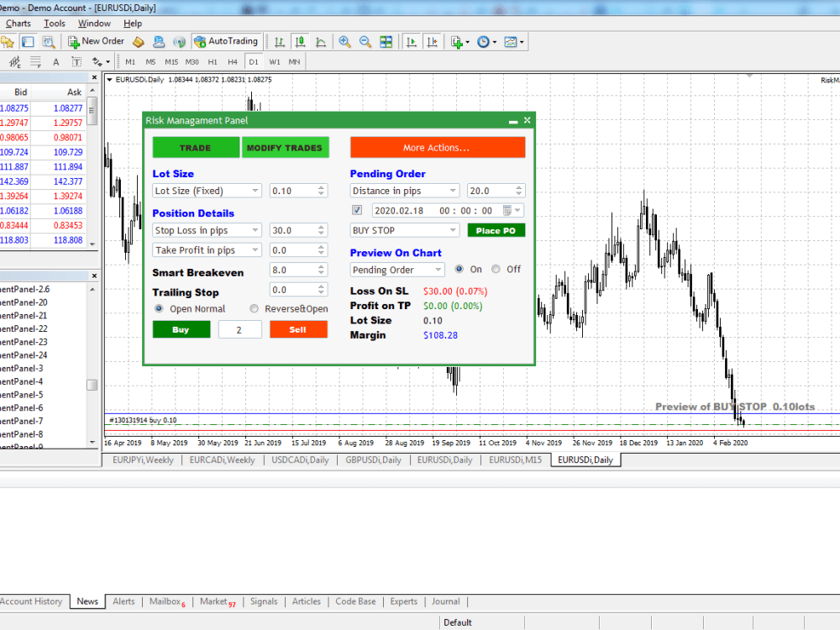Tile windows icon in toolbar
Viewport: 840px width, 630px height.
click(386, 42)
